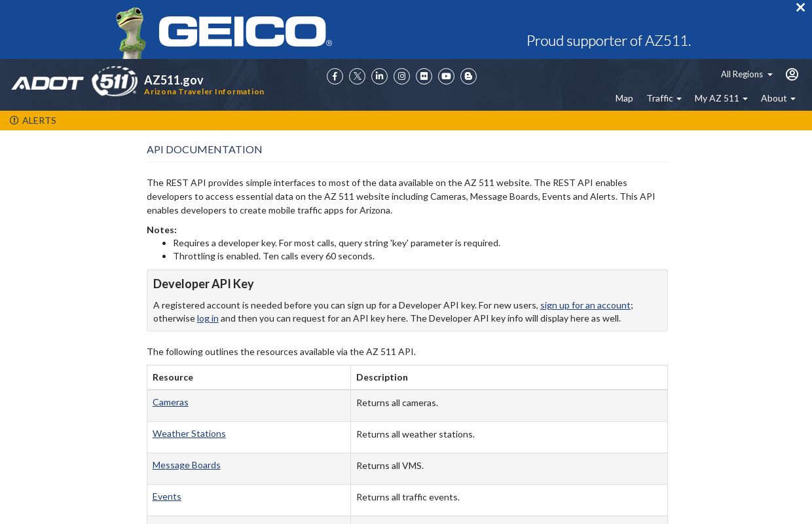The width and height of the screenshot is (812, 524).
Task: Click the 511 logo in header
Action: [115, 81]
